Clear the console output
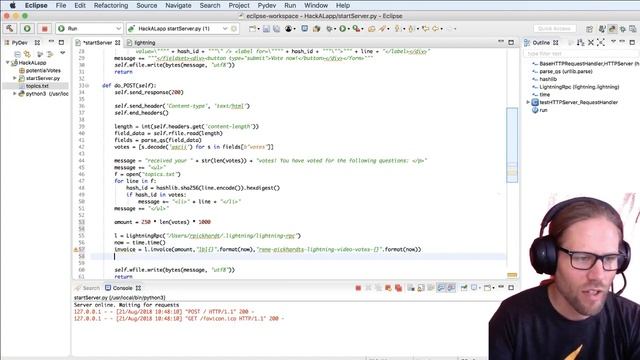 pos(411,288)
